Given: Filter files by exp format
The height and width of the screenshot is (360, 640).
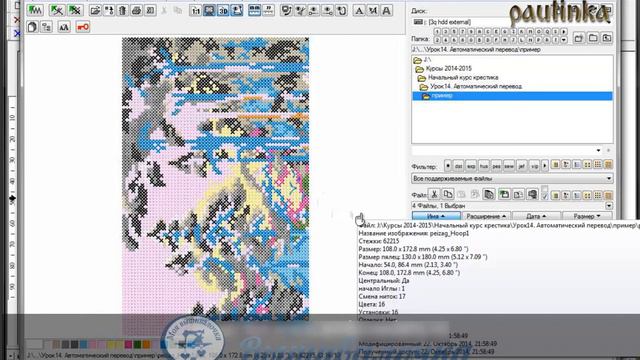Looking at the screenshot, I should [471, 166].
